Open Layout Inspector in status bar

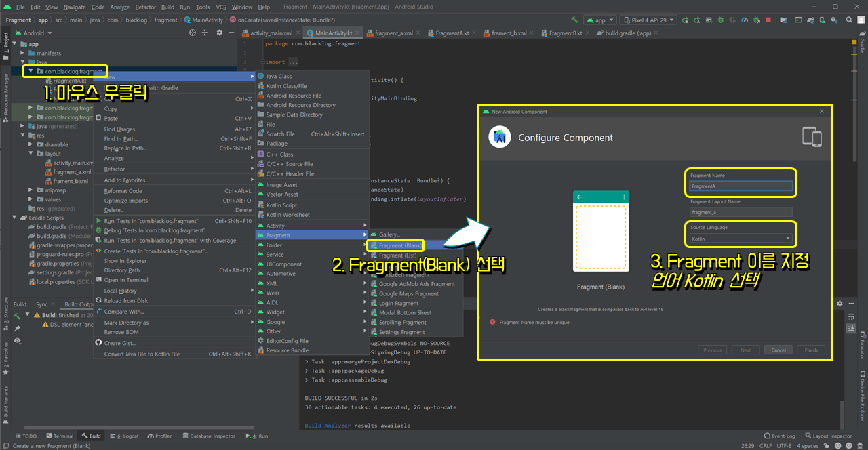[829, 436]
